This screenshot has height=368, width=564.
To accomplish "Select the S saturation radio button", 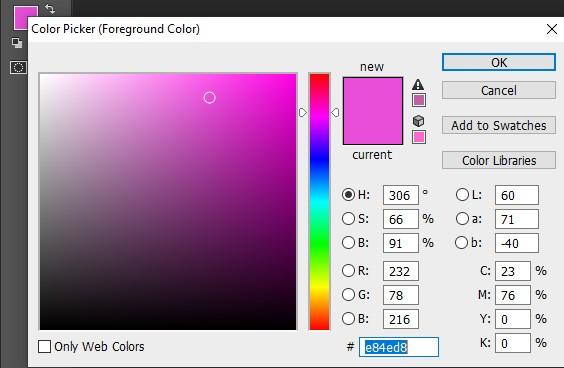I will (x=348, y=219).
